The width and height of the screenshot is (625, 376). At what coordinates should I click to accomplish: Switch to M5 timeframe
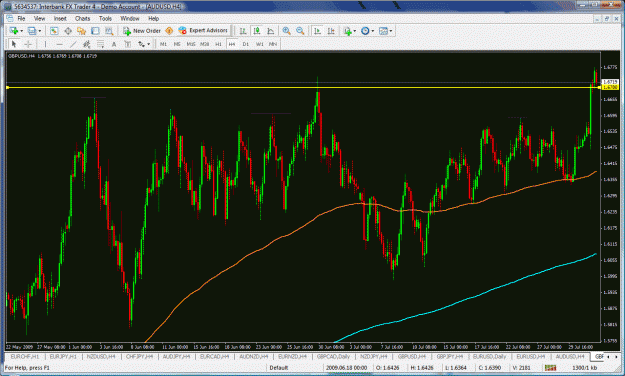point(177,44)
